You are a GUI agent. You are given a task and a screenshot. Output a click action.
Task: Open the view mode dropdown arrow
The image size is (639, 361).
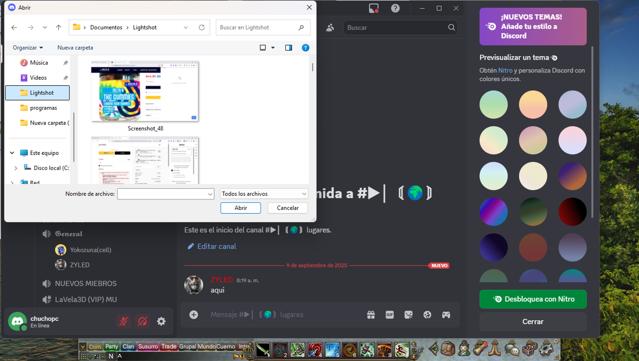pos(273,48)
